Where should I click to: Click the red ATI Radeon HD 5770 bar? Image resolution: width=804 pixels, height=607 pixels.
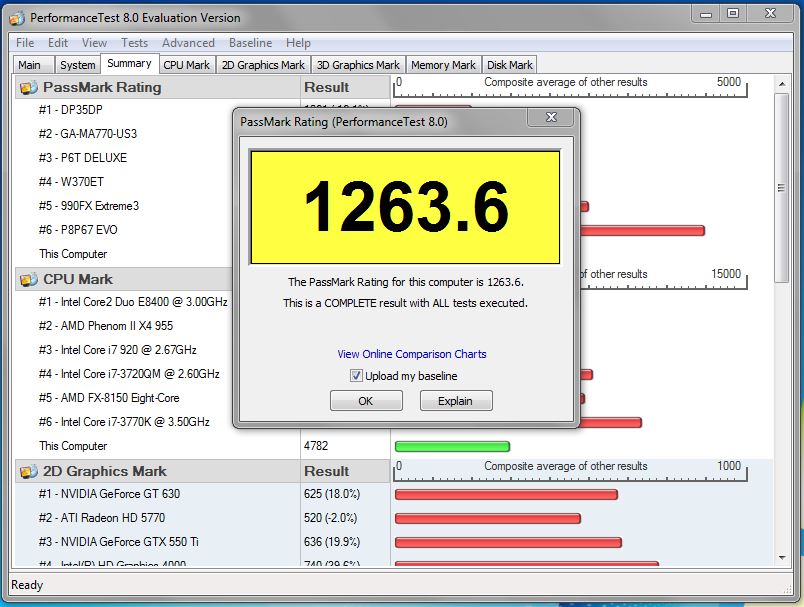point(488,519)
